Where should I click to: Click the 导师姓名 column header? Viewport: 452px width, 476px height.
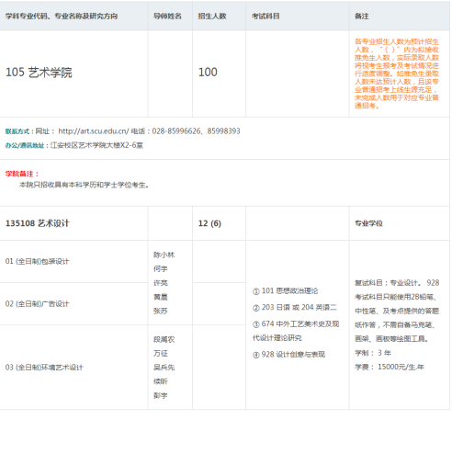click(x=167, y=17)
